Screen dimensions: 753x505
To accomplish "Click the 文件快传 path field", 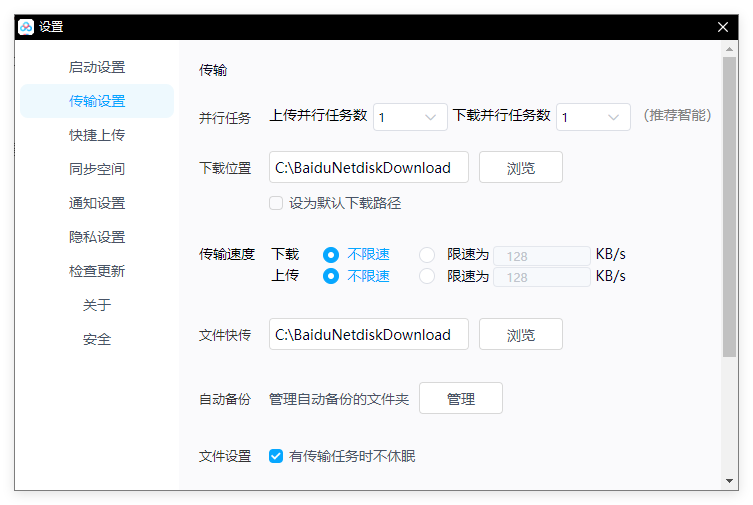I will pyautogui.click(x=369, y=334).
